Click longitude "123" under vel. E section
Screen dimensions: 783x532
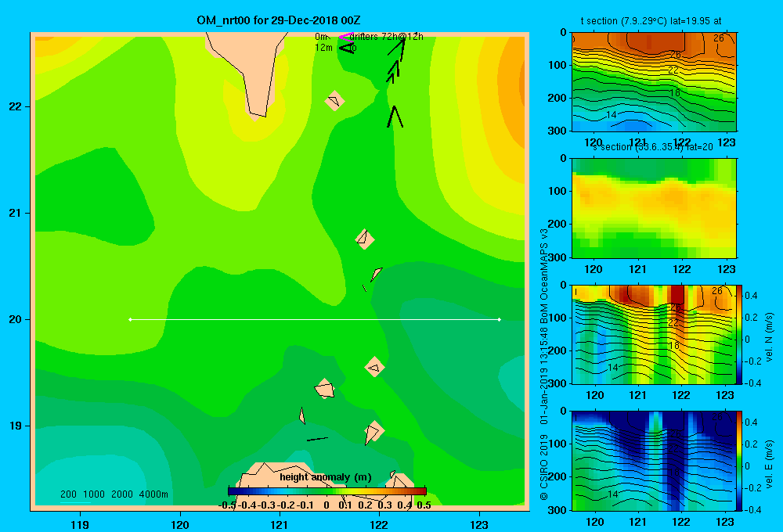(725, 522)
